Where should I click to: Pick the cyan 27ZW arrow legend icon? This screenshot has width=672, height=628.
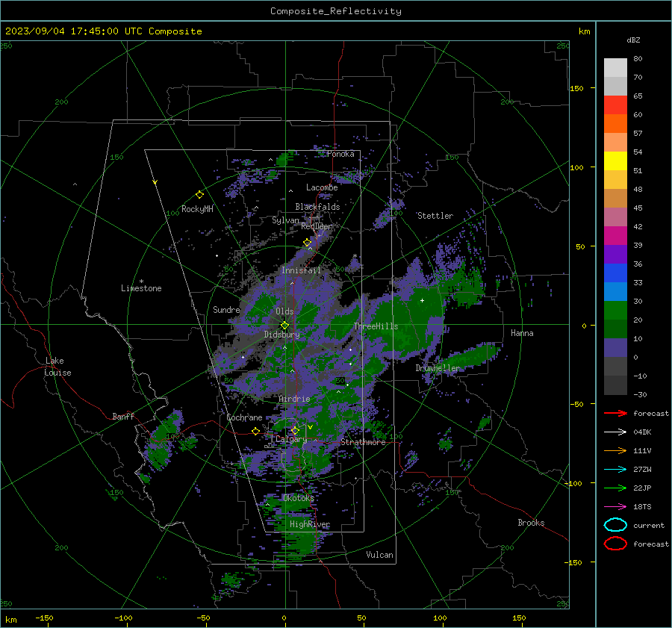[615, 470]
